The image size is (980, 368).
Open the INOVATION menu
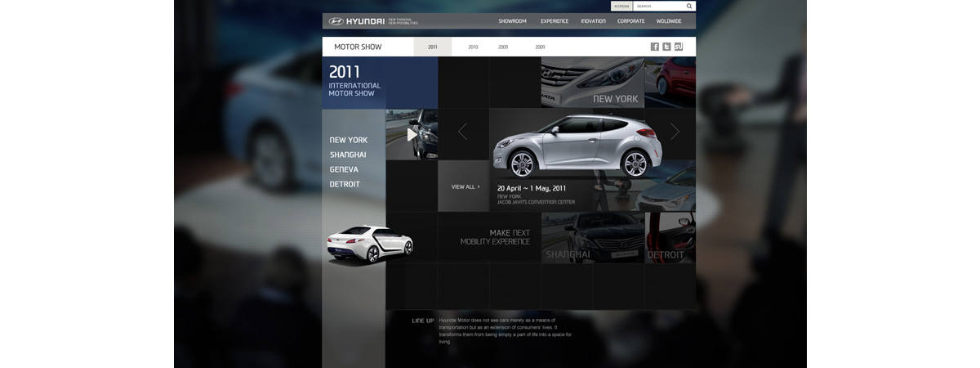point(593,21)
